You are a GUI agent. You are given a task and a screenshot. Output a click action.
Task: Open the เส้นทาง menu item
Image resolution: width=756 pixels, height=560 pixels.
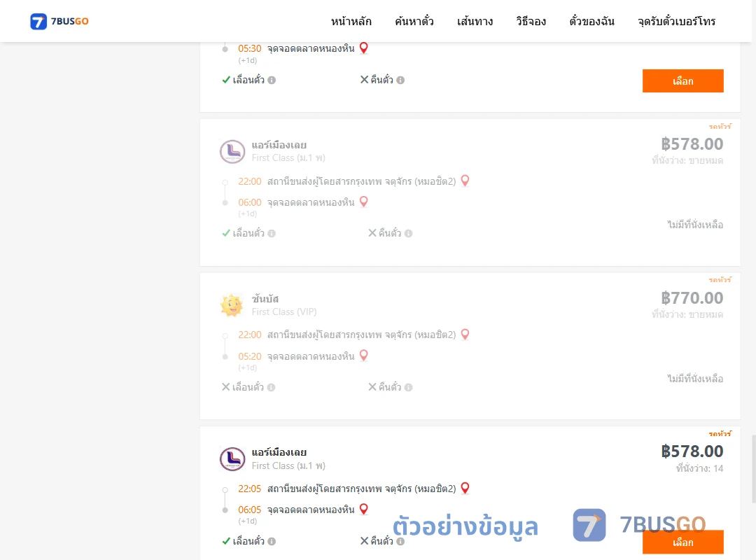pos(475,21)
